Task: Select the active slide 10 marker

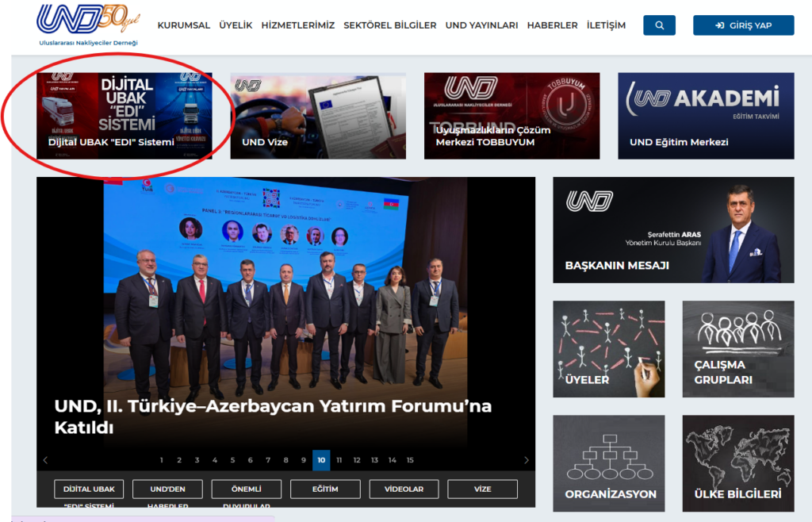Action: [321, 460]
